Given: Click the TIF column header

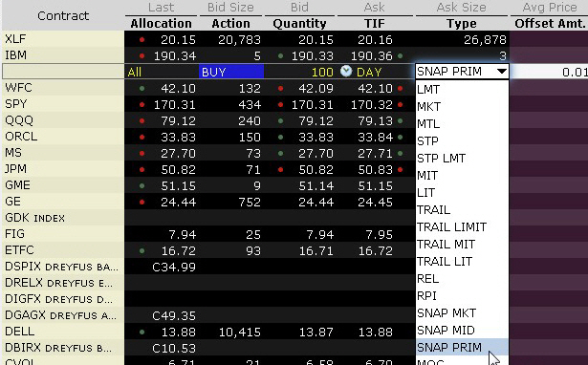Looking at the screenshot, I should point(375,23).
